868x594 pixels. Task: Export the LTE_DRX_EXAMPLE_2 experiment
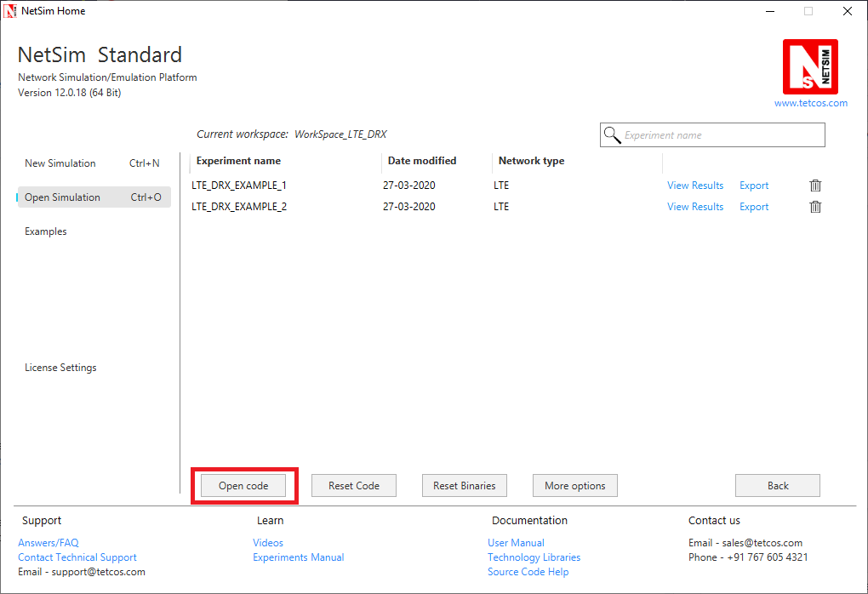[754, 207]
